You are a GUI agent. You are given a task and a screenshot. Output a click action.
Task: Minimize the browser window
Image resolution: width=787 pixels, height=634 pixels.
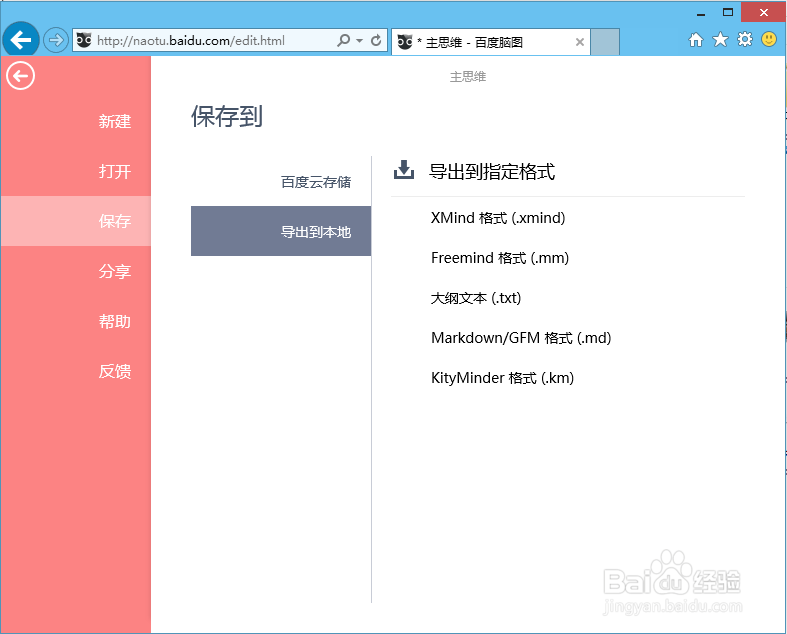(701, 13)
